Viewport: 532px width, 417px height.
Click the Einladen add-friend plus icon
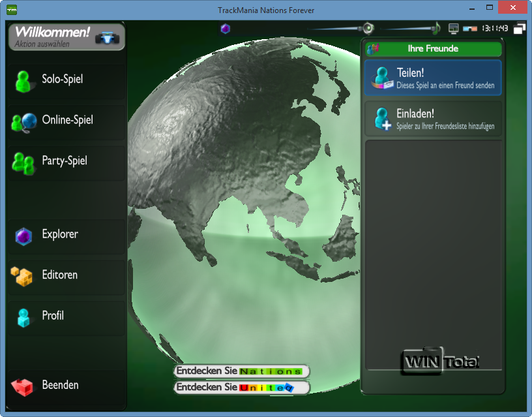(x=383, y=119)
